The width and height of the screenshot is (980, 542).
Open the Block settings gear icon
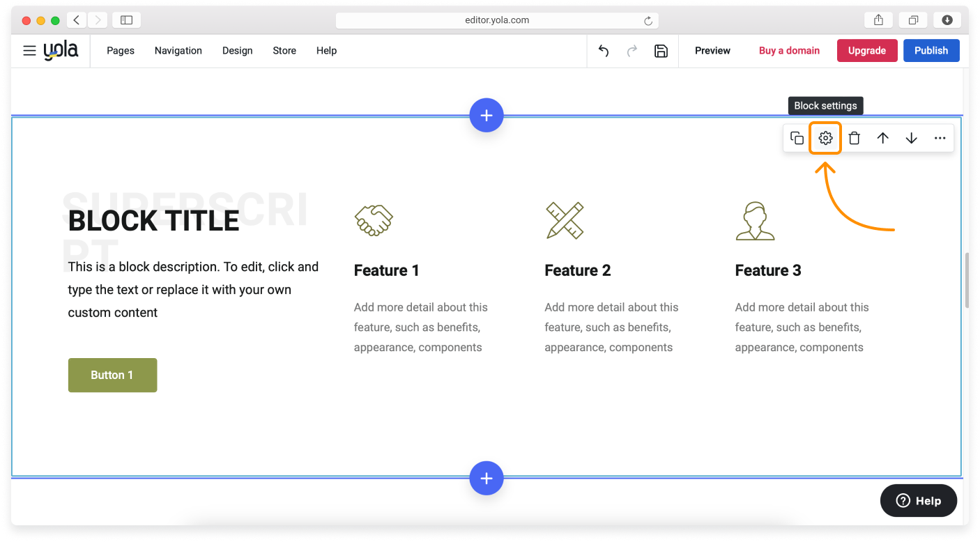[x=825, y=138]
